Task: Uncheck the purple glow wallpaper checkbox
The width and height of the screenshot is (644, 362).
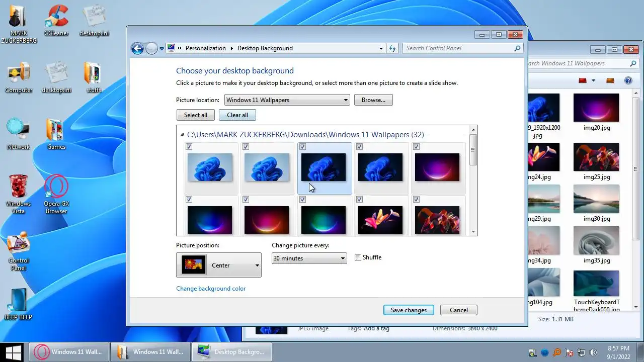Action: click(x=416, y=147)
